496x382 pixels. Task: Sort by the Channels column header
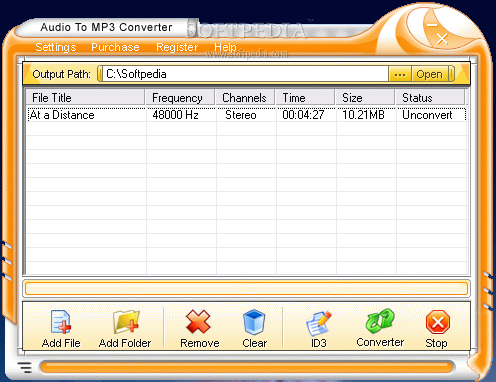[245, 97]
